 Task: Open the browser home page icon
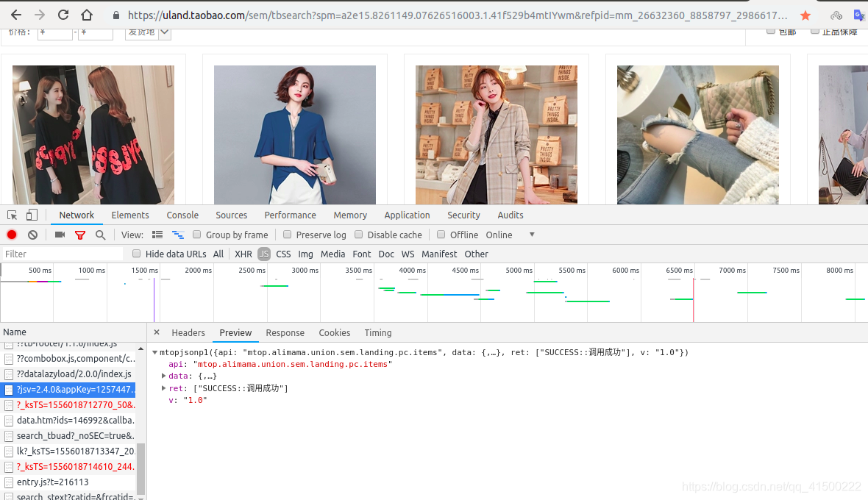coord(87,15)
